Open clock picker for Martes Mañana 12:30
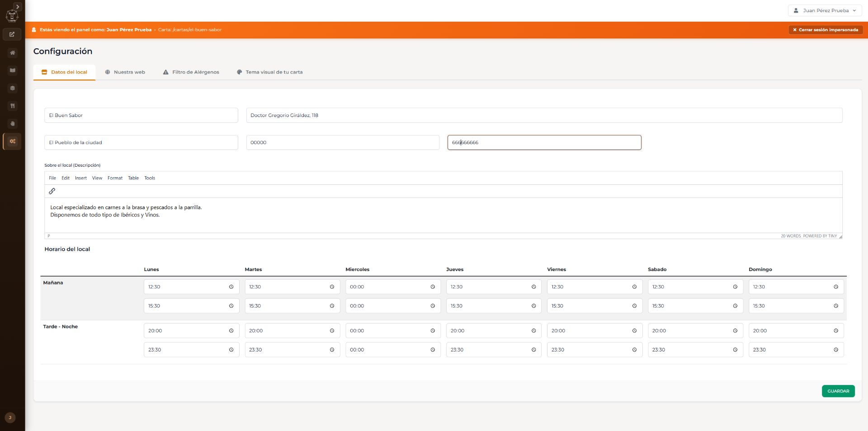 tap(332, 287)
